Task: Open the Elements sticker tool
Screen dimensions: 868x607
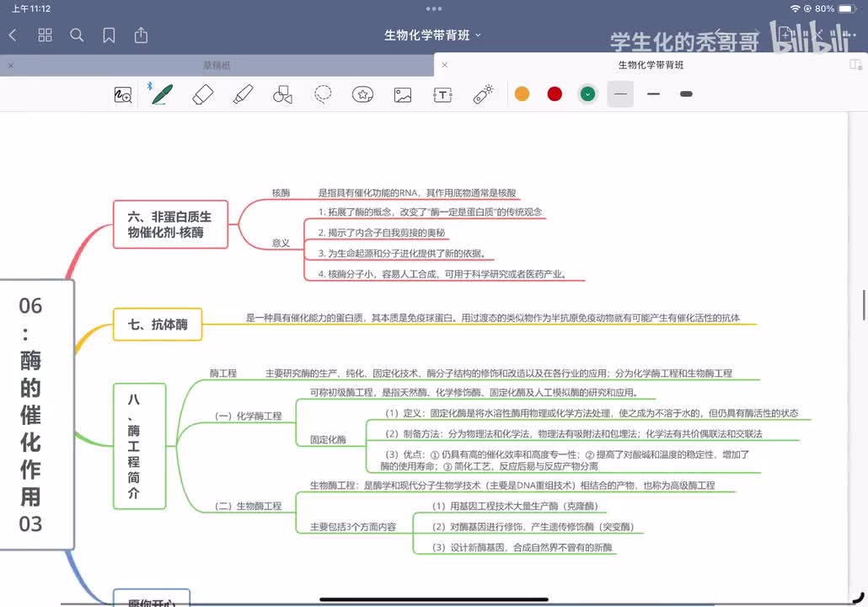Action: 362,94
